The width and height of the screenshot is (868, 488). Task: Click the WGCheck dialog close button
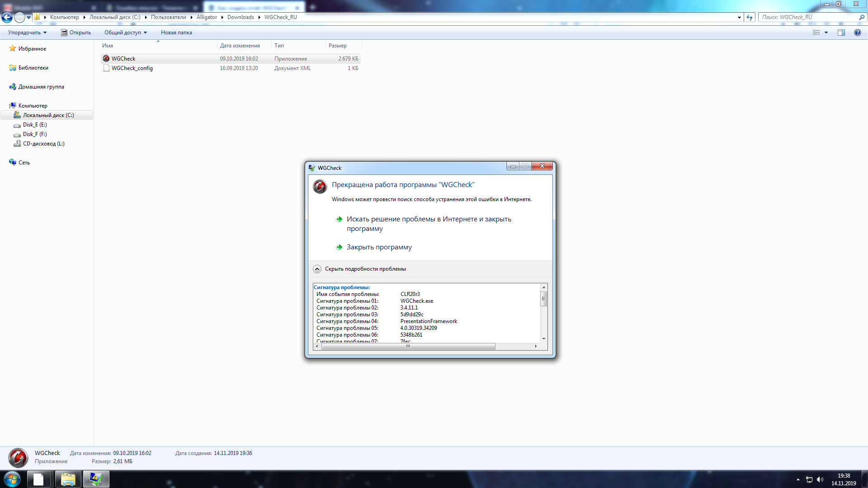[x=542, y=166]
